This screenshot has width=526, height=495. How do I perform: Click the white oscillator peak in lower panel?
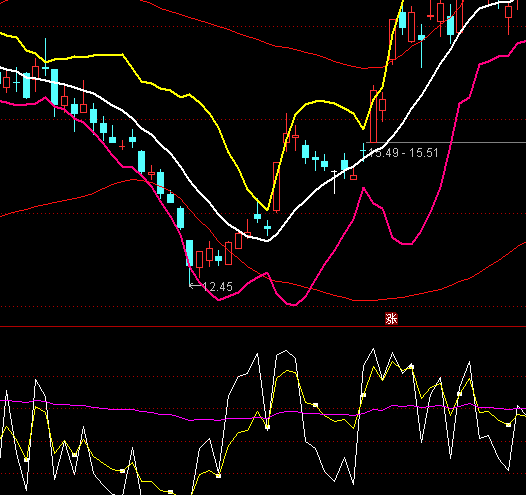pos(373,349)
